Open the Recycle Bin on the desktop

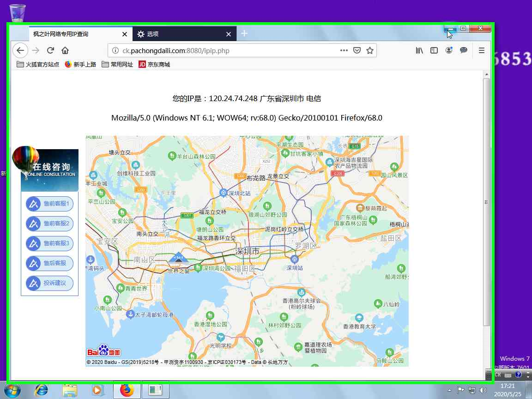coord(17,13)
